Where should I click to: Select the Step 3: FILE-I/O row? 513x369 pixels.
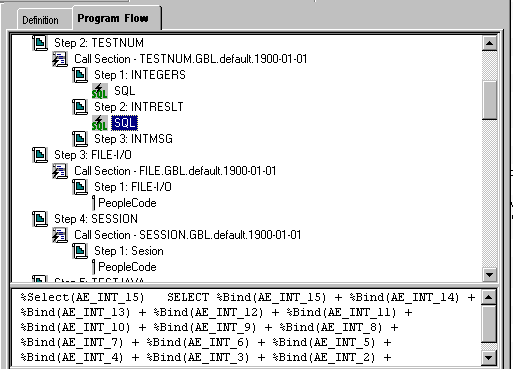(93, 155)
